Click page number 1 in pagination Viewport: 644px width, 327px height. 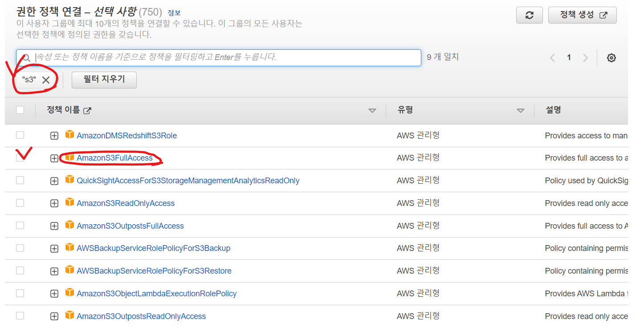569,58
